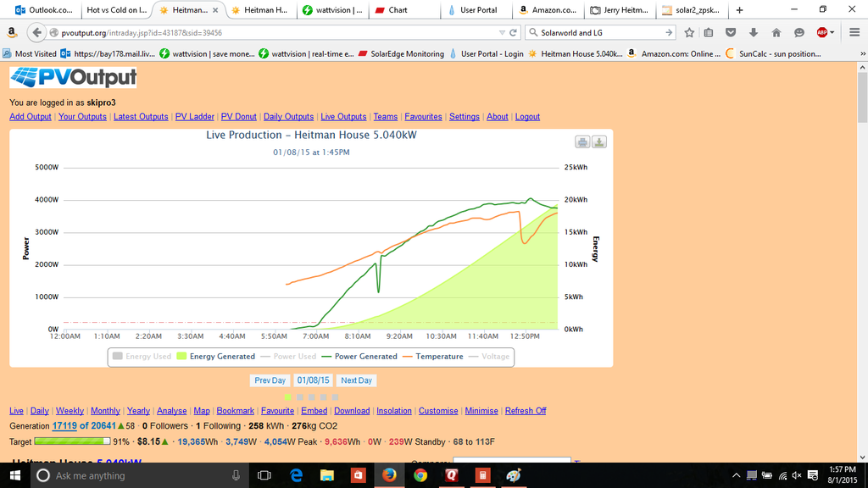
Task: Reload the PVOutput page
Action: tap(513, 33)
